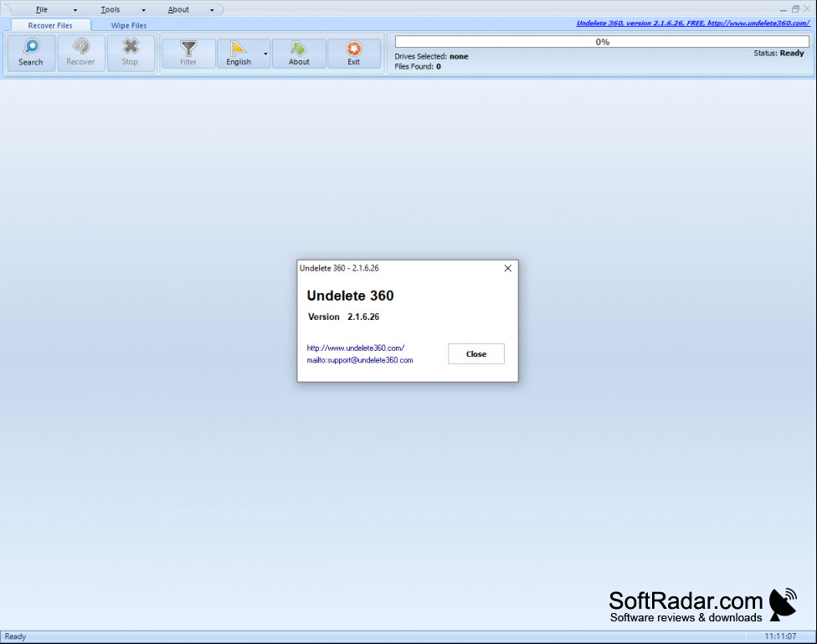Click the 0% progress bar
Viewport: 817px width, 644px height.
(x=602, y=42)
